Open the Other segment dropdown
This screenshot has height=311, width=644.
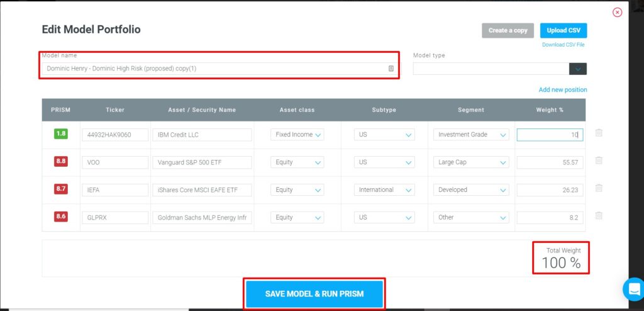471,217
